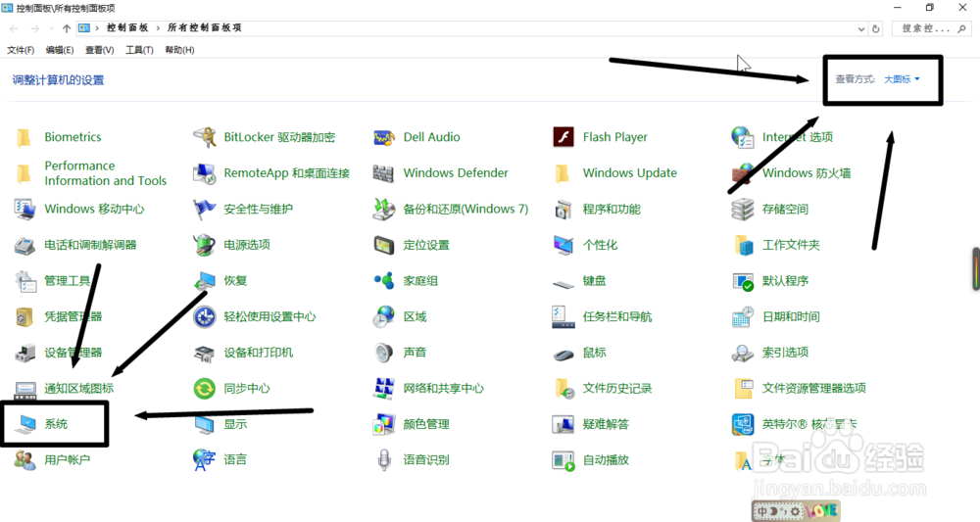Screen dimensions: 980x522
Task: Open the 定位设置 icon
Action: (x=384, y=246)
